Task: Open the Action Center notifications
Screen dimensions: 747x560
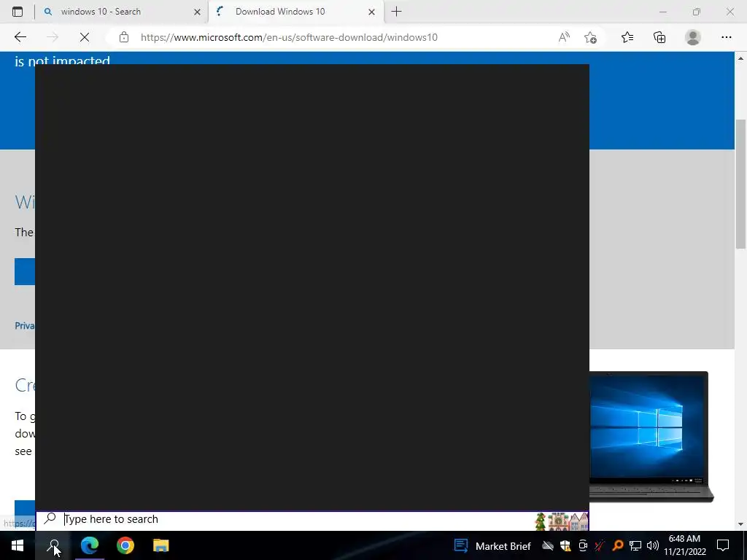Action: pos(723,545)
